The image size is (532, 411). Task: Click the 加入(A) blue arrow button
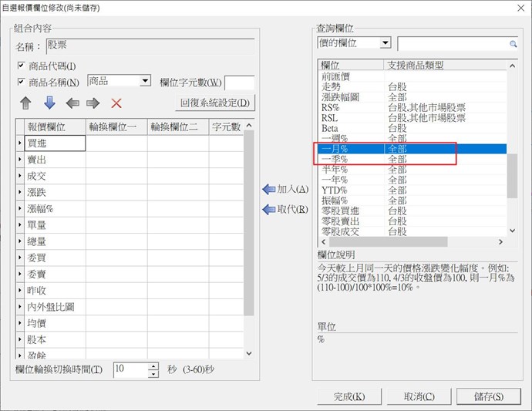pos(285,189)
